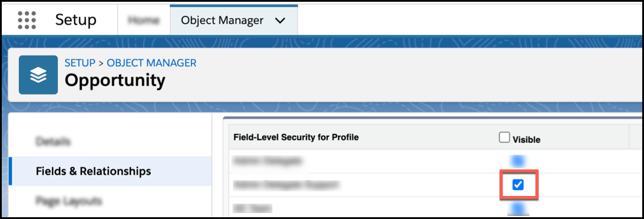The height and width of the screenshot is (219, 644).
Task: Uncheck the red-highlighted Visible checkbox
Action: (518, 185)
